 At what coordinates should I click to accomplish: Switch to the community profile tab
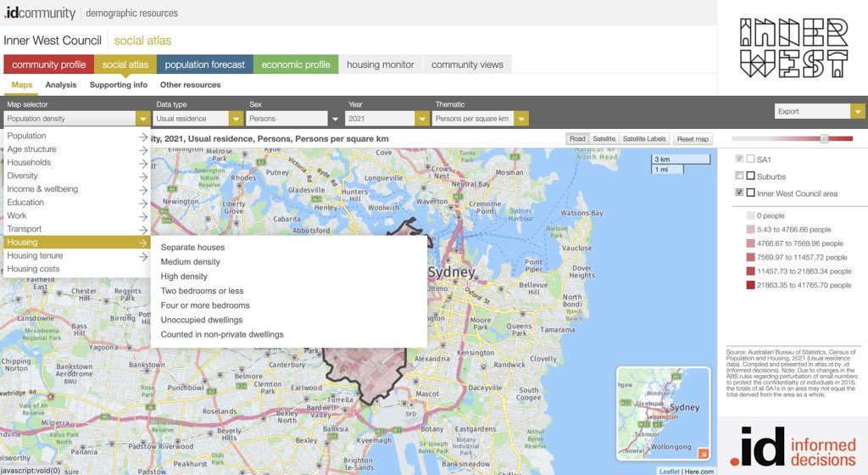pos(48,64)
